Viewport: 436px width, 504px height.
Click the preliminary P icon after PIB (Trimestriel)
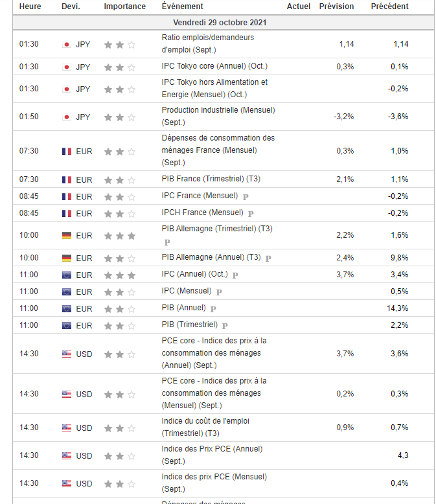[225, 325]
